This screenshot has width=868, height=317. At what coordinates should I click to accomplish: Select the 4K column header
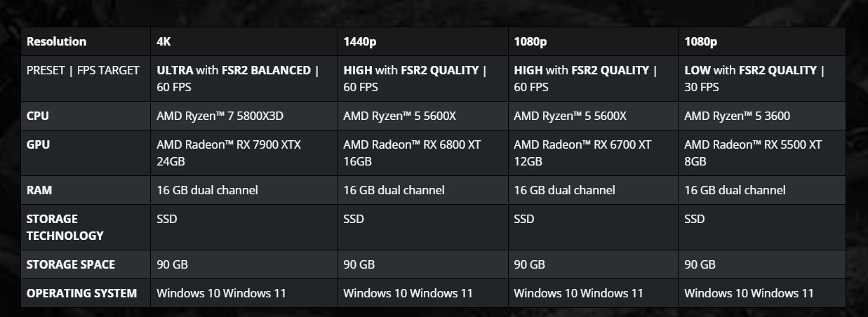[x=164, y=41]
